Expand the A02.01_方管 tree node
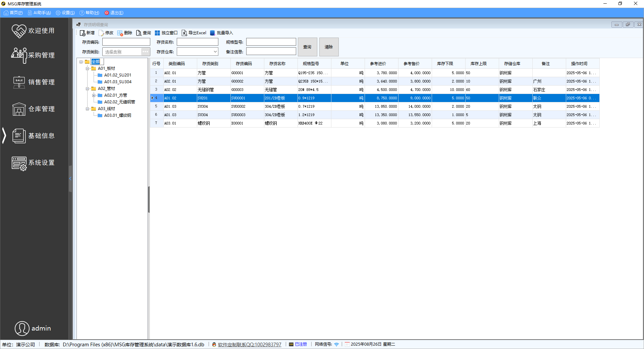 [94, 95]
